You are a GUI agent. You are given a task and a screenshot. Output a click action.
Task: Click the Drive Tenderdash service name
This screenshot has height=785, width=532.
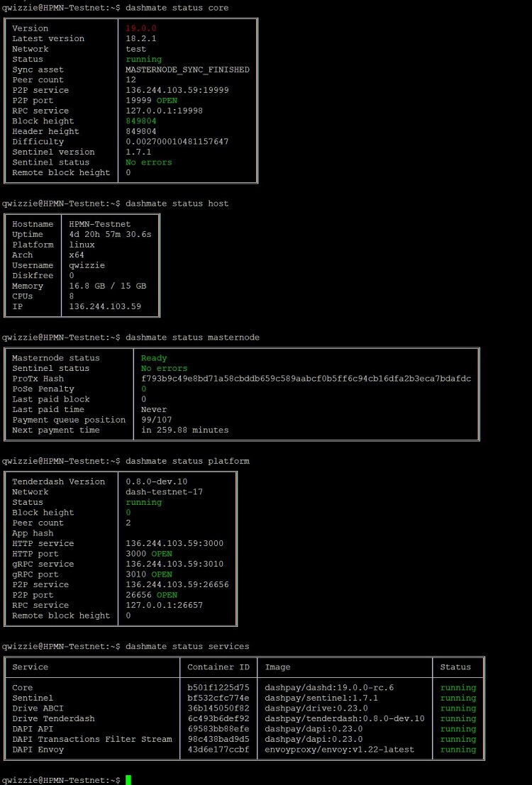point(53,718)
